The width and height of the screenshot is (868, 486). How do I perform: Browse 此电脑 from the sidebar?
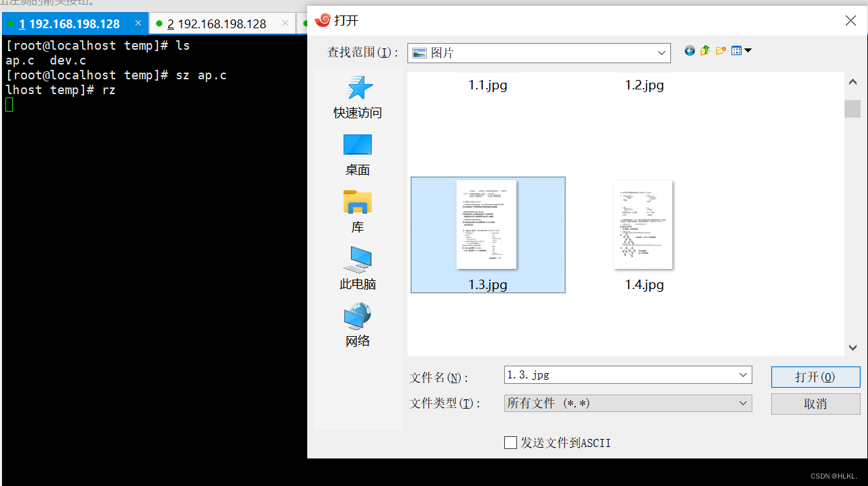pyautogui.click(x=357, y=268)
